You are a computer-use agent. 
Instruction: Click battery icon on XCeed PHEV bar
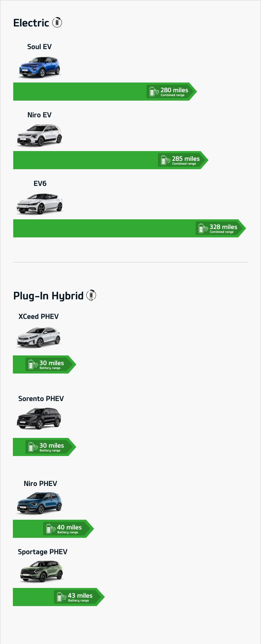33,364
